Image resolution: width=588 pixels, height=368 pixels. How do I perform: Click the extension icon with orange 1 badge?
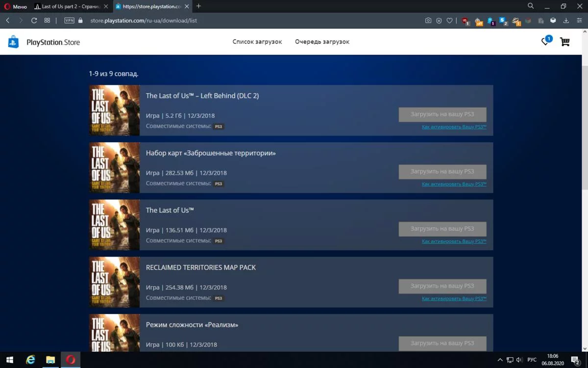point(516,21)
